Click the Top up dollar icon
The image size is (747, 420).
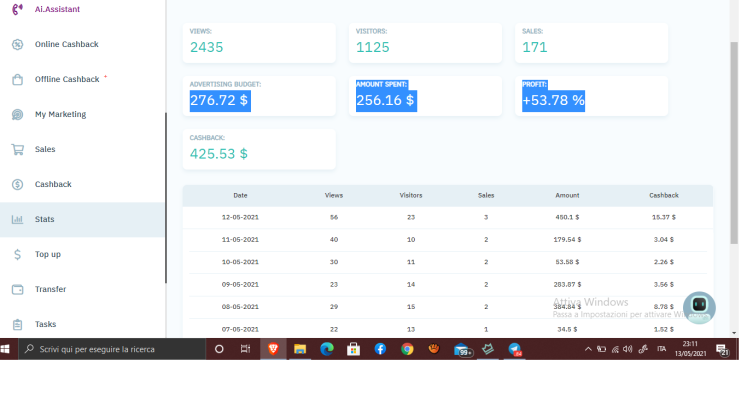click(x=18, y=254)
